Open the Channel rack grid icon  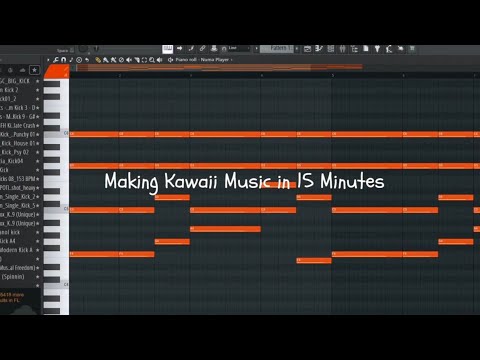pos(331,49)
